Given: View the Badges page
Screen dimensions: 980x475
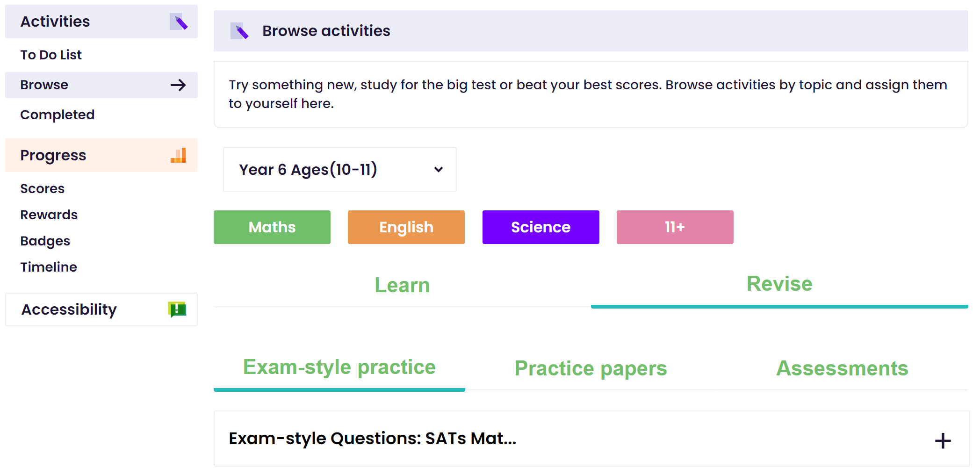Looking at the screenshot, I should click(45, 241).
